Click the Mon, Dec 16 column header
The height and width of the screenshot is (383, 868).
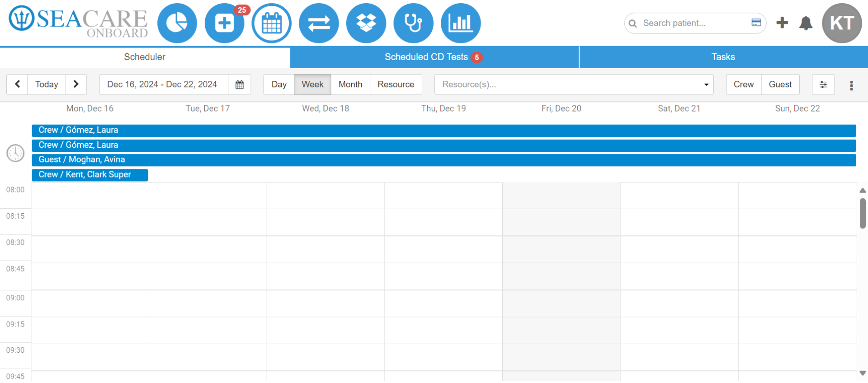pos(90,108)
